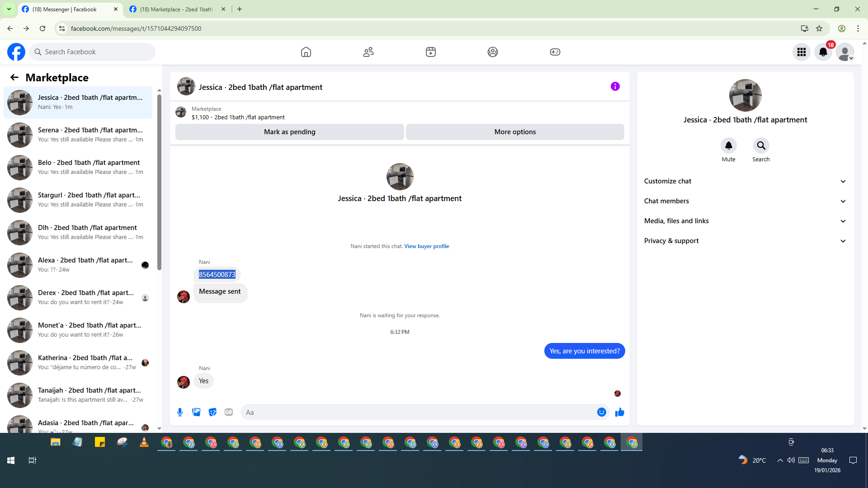
Task: Expand Privacy & support section
Action: click(x=745, y=241)
